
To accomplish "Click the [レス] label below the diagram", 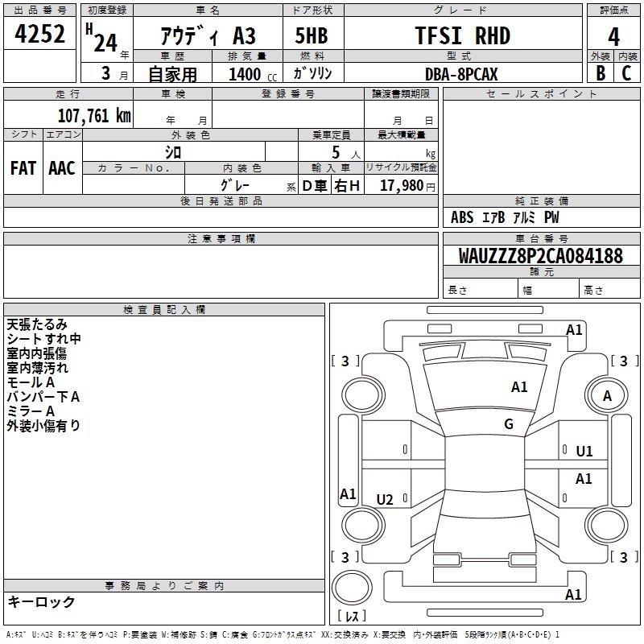I will point(351,617).
